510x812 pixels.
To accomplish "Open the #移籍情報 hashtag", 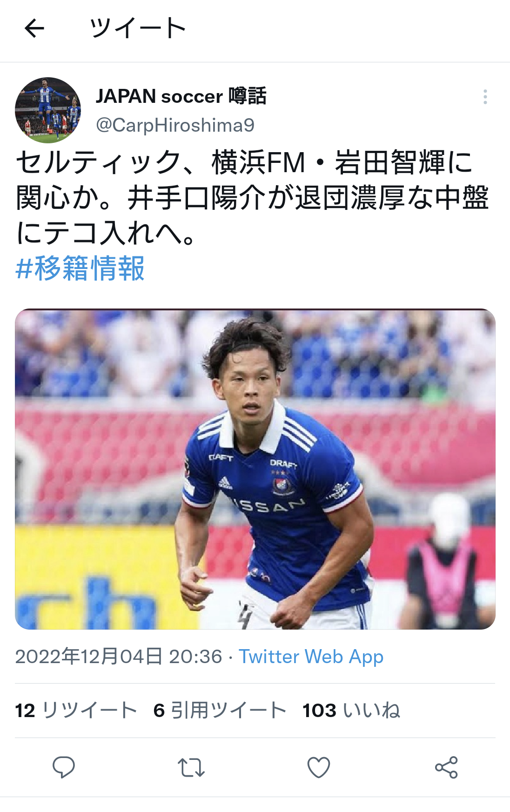I will (x=80, y=268).
